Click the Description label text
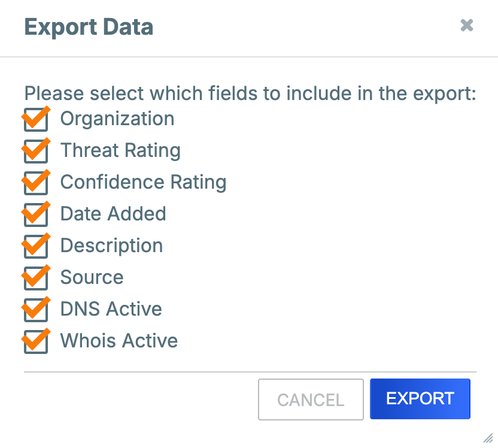Viewport: 498px width, 448px height. pos(111,246)
